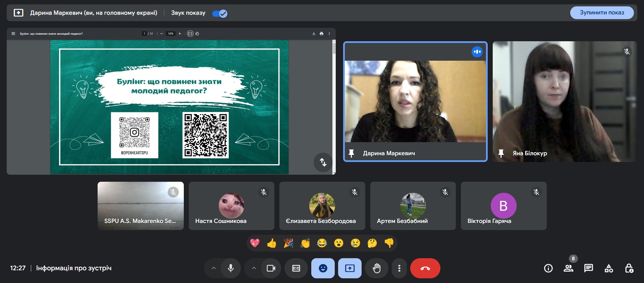Toggle the present screen button
Viewport: 644px width, 283px height.
[350, 268]
